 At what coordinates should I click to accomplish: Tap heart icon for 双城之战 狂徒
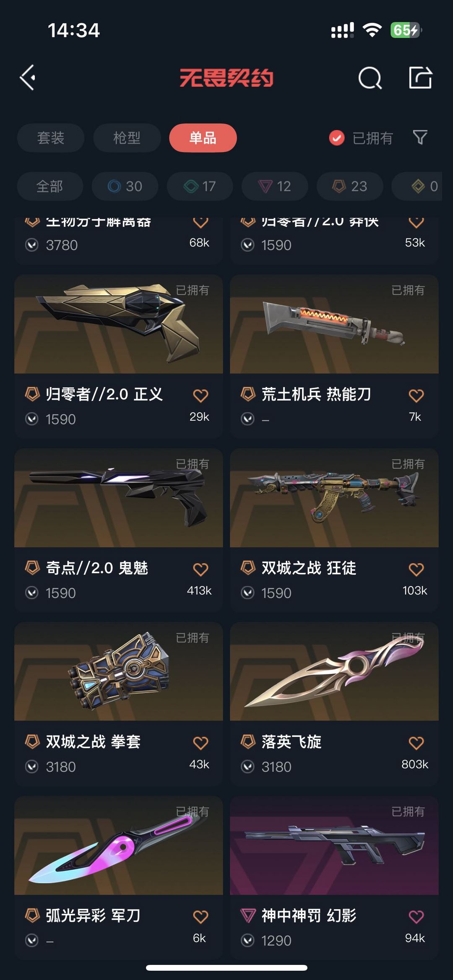point(416,569)
